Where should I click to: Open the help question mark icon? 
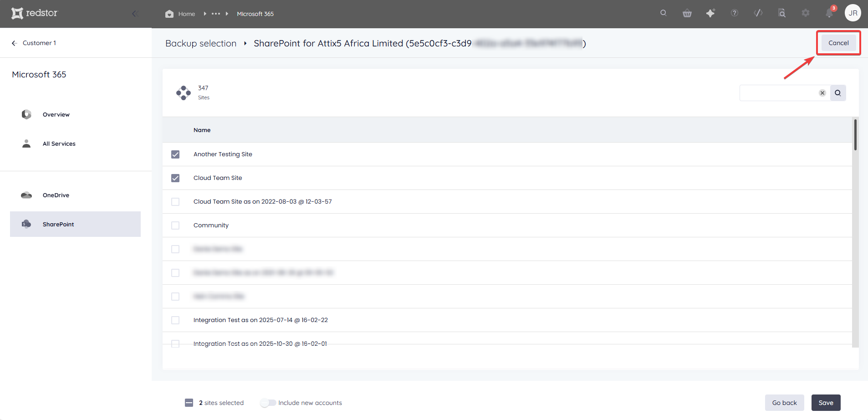click(735, 13)
